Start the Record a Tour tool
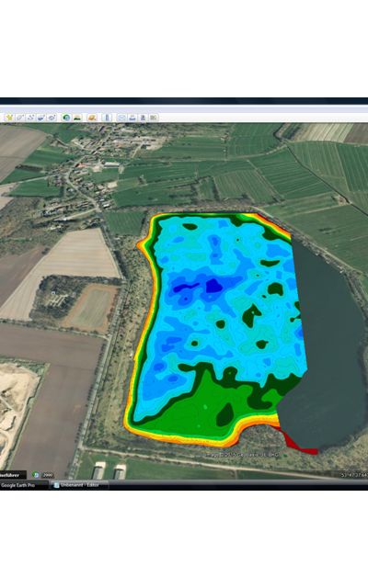 [x=52, y=118]
